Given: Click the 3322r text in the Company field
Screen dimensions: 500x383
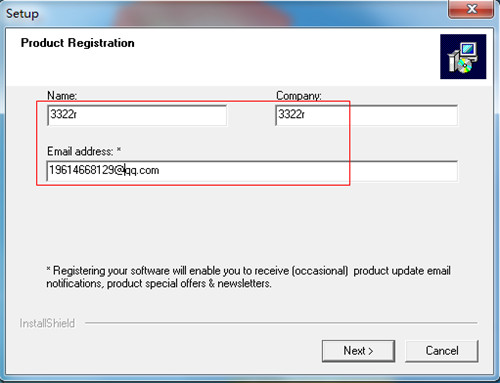Looking at the screenshot, I should 291,114.
